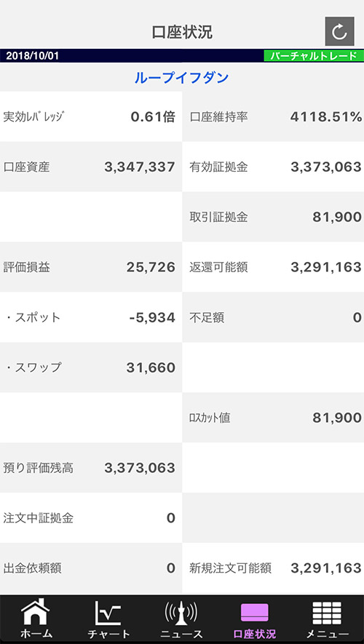Select the 口座資産 3,347,337 row
Image resolution: width=364 pixels, height=644 pixels.
(x=91, y=167)
